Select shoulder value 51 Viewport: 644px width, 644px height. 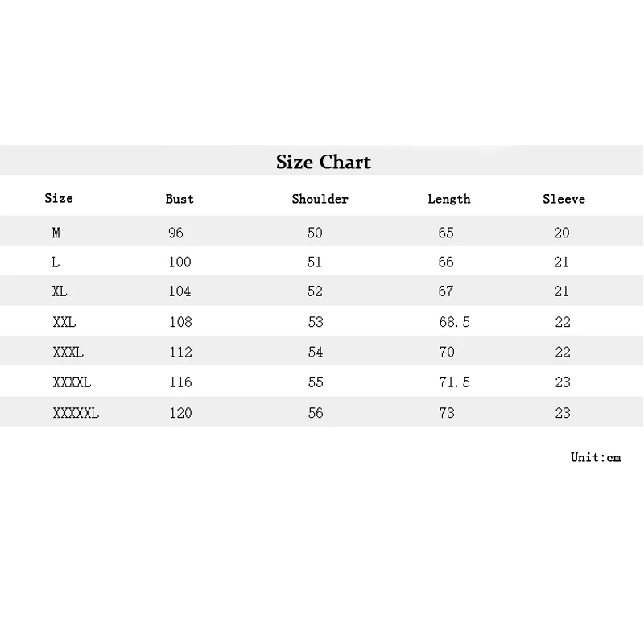(x=315, y=262)
